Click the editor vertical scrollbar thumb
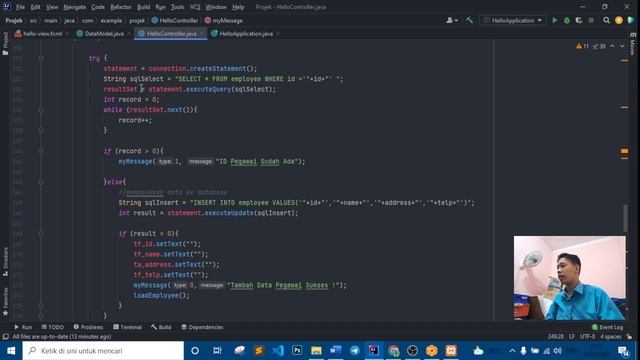Screen dimensions: 640x360 click(x=625, y=218)
